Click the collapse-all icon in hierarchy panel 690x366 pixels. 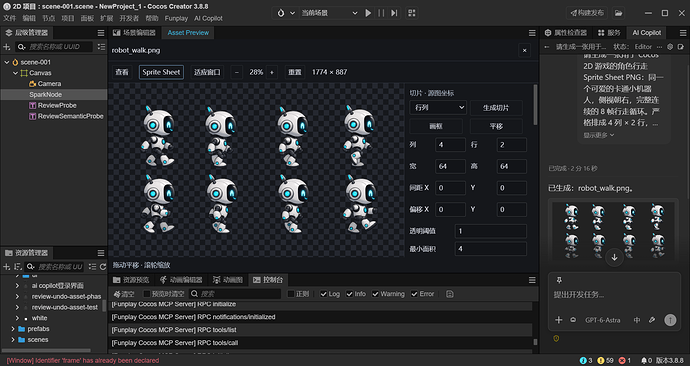(x=101, y=47)
